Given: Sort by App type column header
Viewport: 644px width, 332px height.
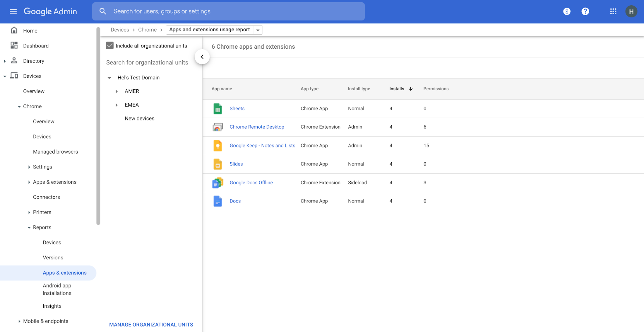Looking at the screenshot, I should [x=309, y=89].
